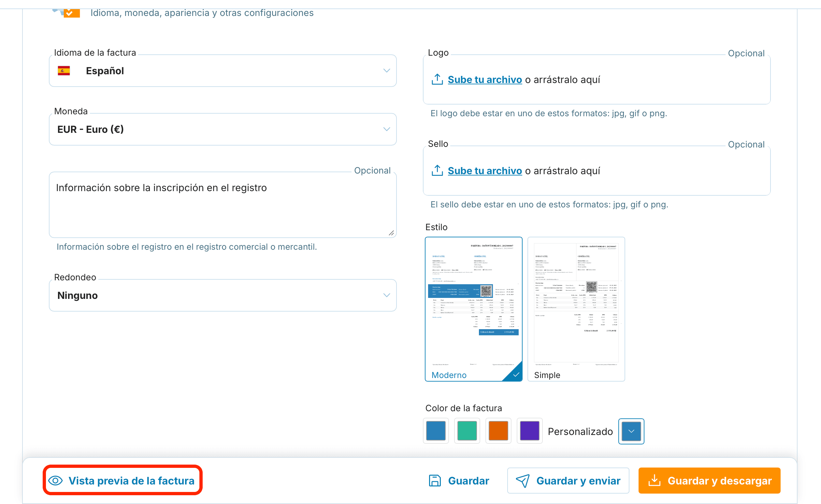Click the upload icon in the Sello area

(437, 170)
